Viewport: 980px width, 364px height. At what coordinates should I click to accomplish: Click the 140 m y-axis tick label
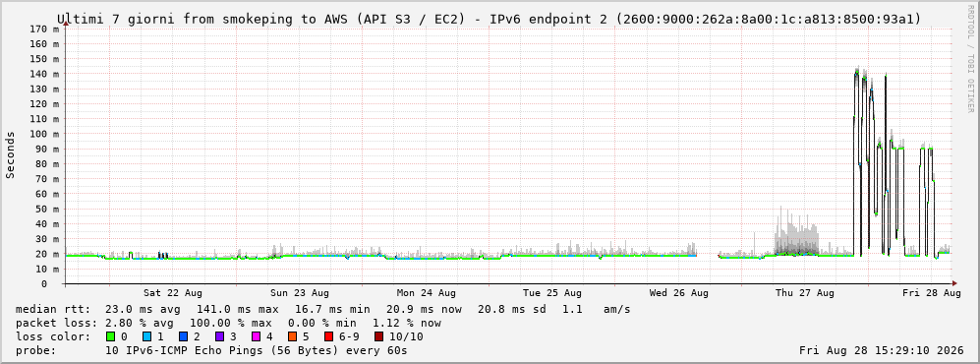[43, 74]
